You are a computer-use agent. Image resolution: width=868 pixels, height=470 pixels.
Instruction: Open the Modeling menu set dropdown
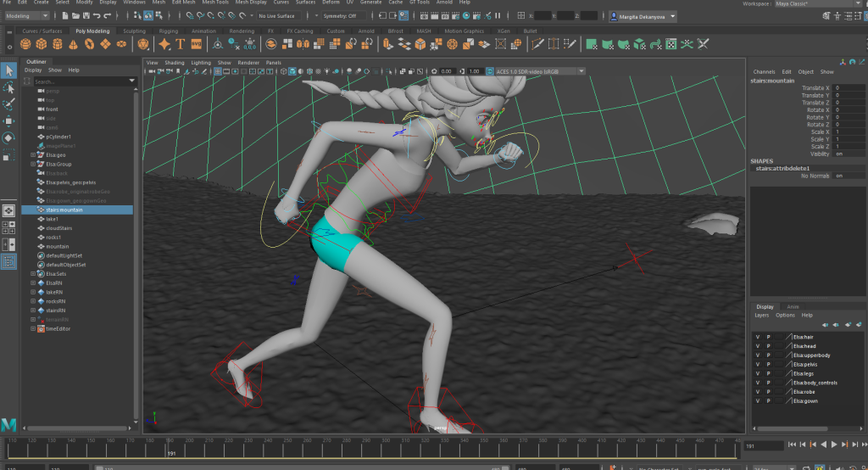pos(26,16)
